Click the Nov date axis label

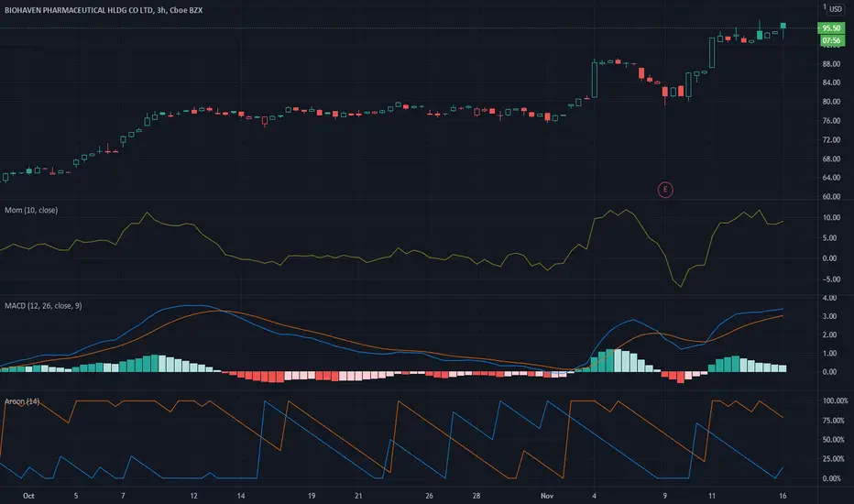pos(547,496)
